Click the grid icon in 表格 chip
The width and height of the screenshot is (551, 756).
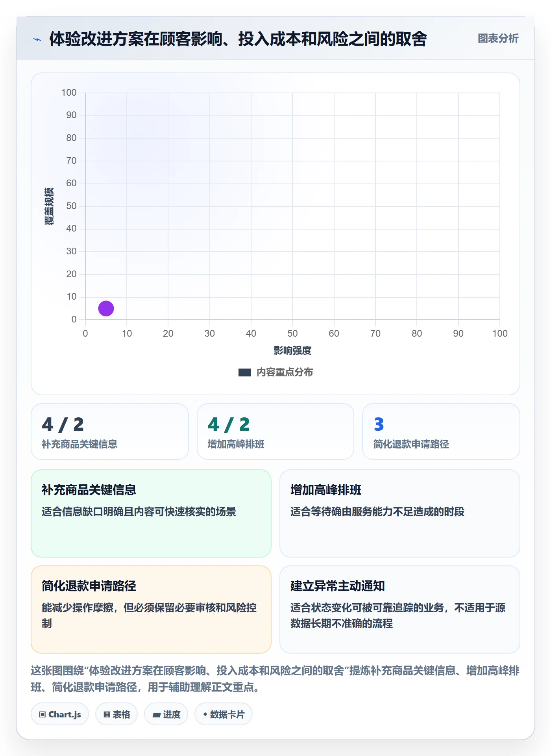tap(107, 715)
